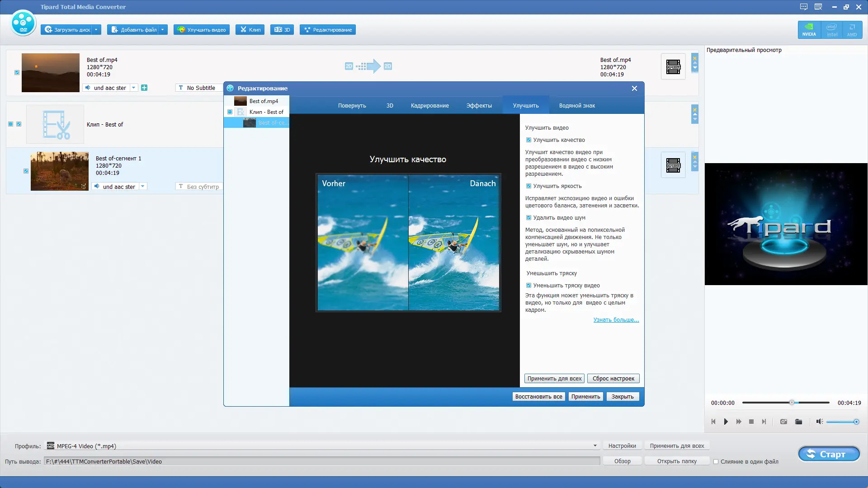The width and height of the screenshot is (868, 488).
Task: Select the Улучшить видео toolbar icon
Action: pos(201,29)
